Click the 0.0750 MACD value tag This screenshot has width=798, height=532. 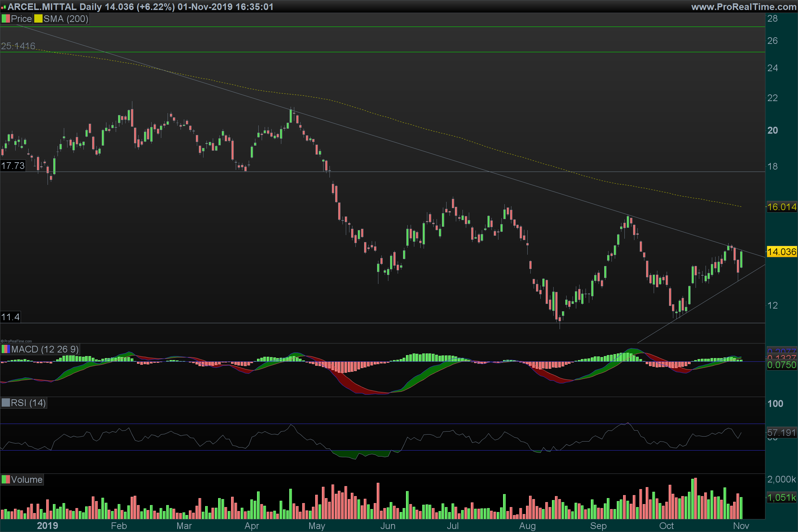pyautogui.click(x=781, y=365)
